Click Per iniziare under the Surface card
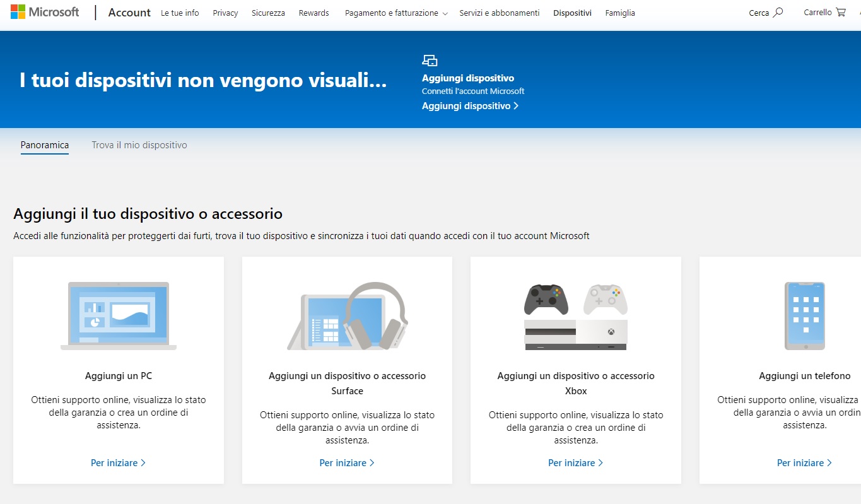The width and height of the screenshot is (861, 504). (x=347, y=463)
